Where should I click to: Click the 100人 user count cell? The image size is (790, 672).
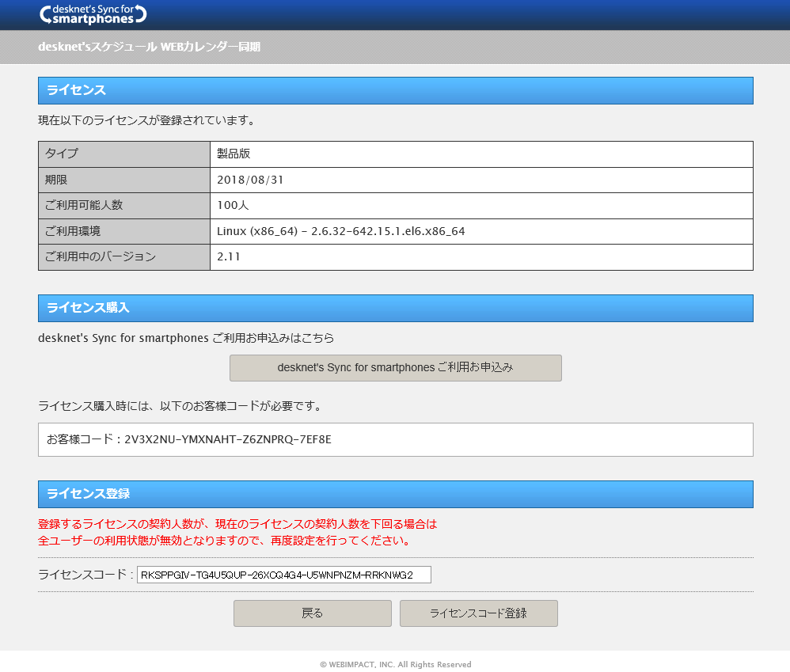[x=481, y=206]
